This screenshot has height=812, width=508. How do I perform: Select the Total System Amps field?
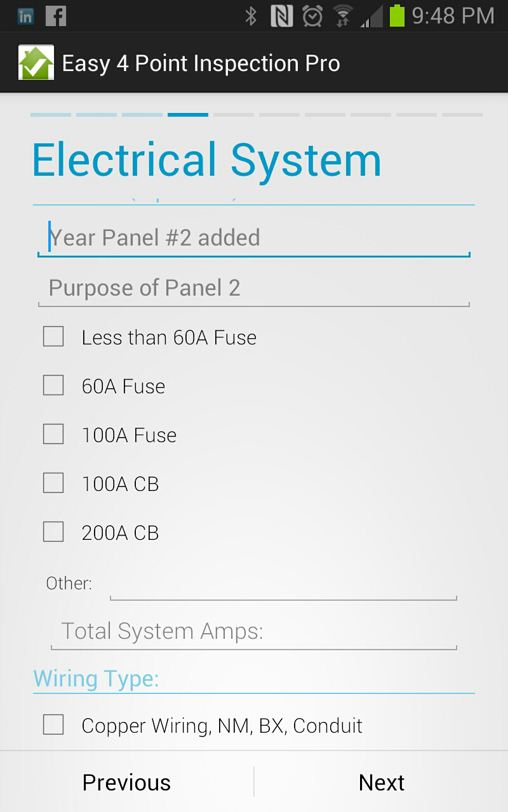254,631
